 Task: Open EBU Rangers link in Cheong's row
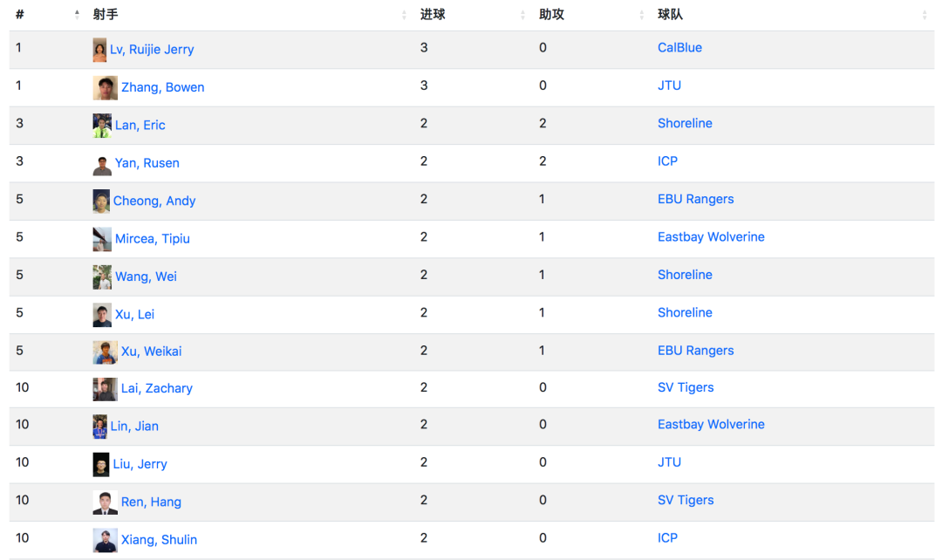click(x=696, y=199)
